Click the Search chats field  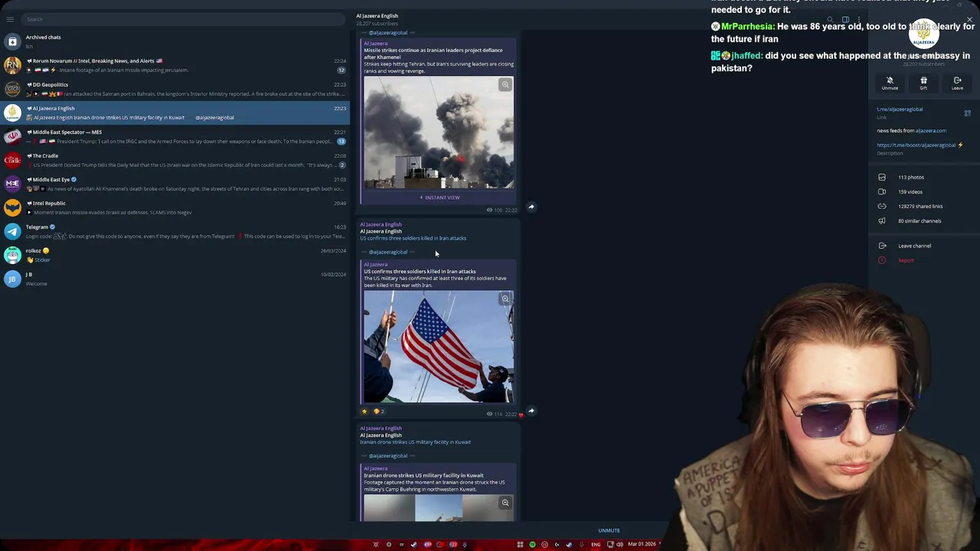click(x=184, y=19)
